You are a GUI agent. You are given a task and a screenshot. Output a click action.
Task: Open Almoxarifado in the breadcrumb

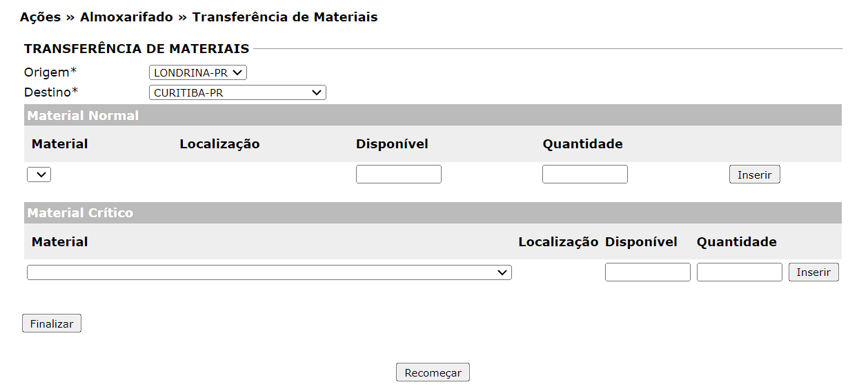tap(126, 17)
